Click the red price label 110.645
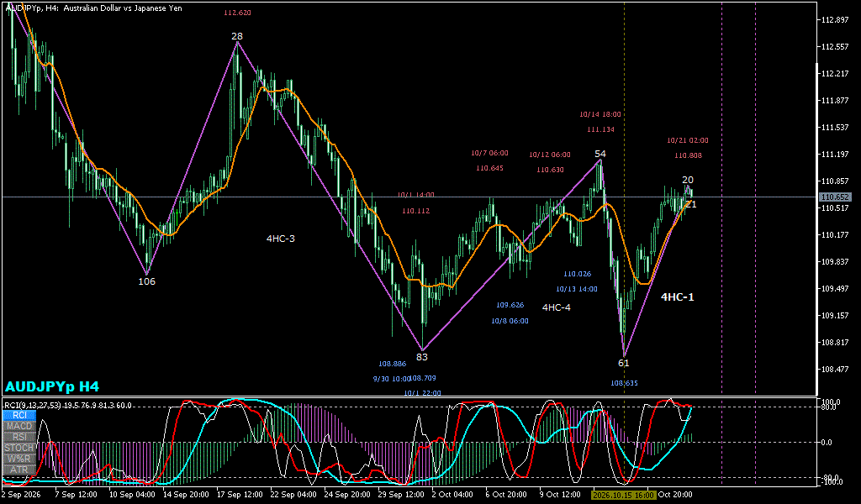 tap(490, 168)
